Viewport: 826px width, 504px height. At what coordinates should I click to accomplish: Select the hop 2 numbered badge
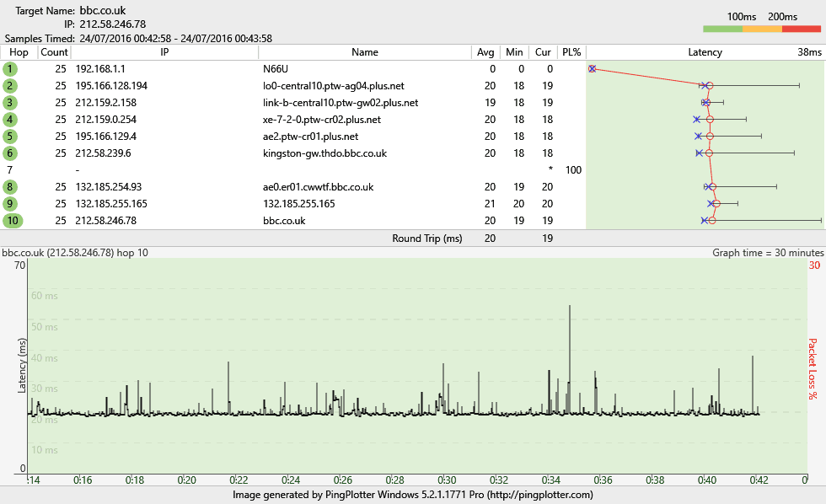[11, 85]
